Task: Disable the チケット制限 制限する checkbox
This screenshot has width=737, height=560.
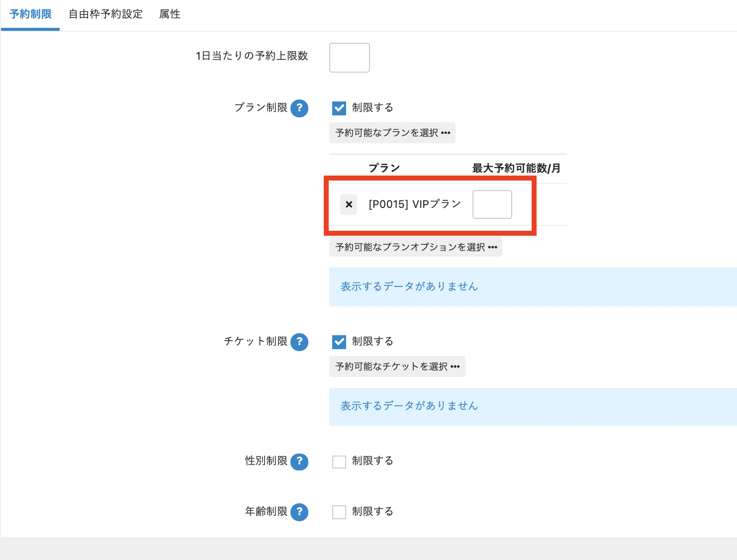Action: (x=339, y=342)
